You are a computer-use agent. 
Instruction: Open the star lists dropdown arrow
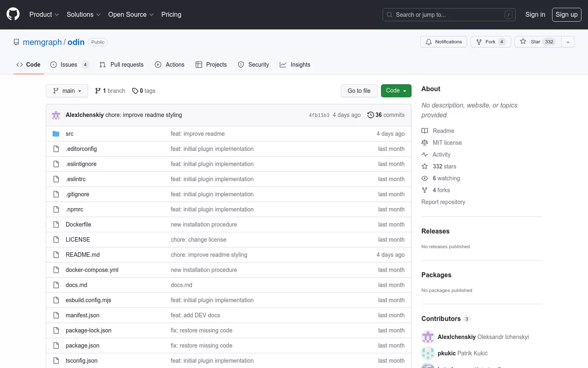pyautogui.click(x=568, y=42)
